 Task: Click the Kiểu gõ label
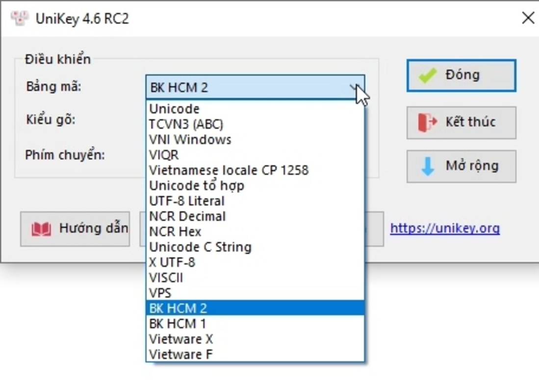[51, 120]
